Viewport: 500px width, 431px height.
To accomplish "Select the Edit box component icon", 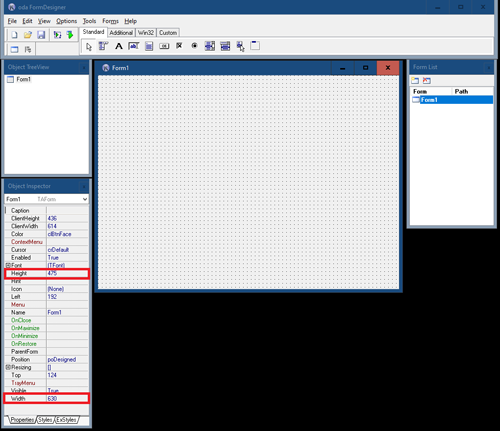I will click(134, 46).
